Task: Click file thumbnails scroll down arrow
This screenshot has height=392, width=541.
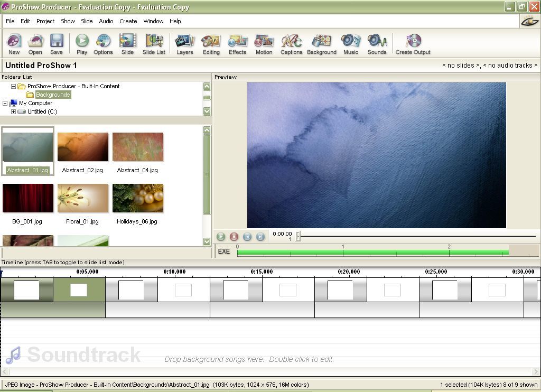Action: pyautogui.click(x=207, y=241)
